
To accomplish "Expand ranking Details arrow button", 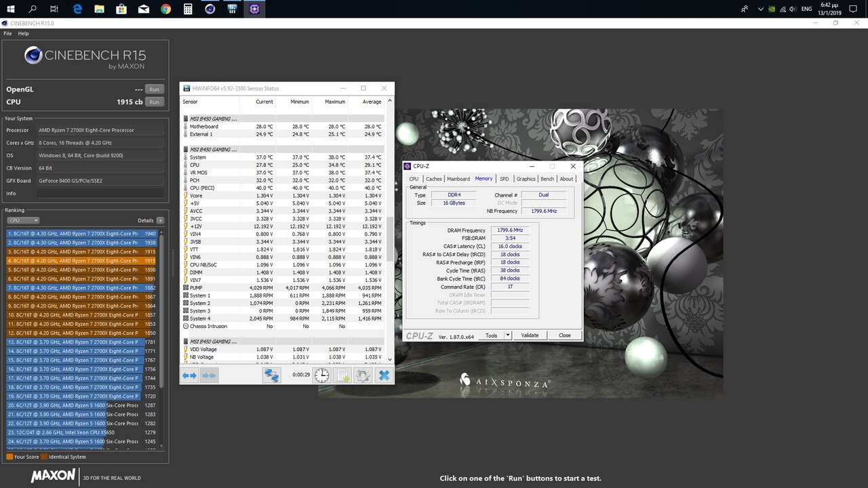I will [160, 220].
